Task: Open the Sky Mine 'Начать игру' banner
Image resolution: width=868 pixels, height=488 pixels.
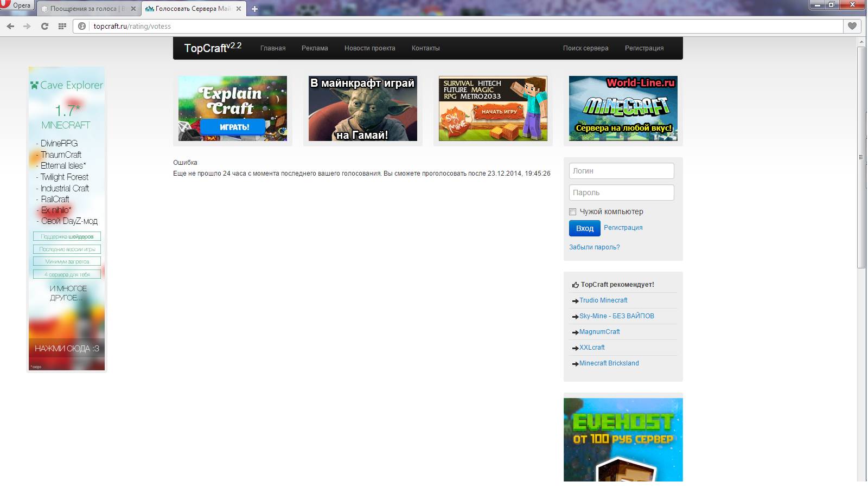Action: click(x=493, y=108)
